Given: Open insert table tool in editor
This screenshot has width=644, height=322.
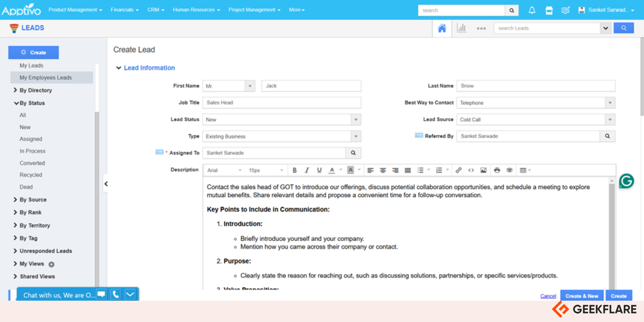Looking at the screenshot, I should [x=523, y=170].
